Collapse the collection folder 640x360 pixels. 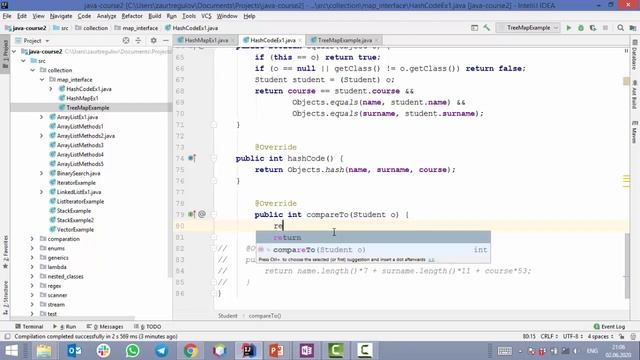[33, 70]
